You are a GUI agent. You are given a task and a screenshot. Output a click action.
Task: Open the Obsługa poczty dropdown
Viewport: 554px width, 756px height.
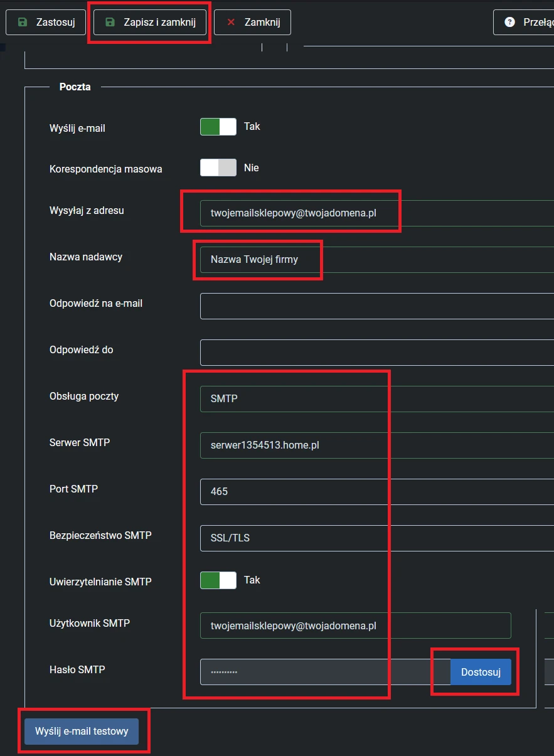pyautogui.click(x=376, y=398)
